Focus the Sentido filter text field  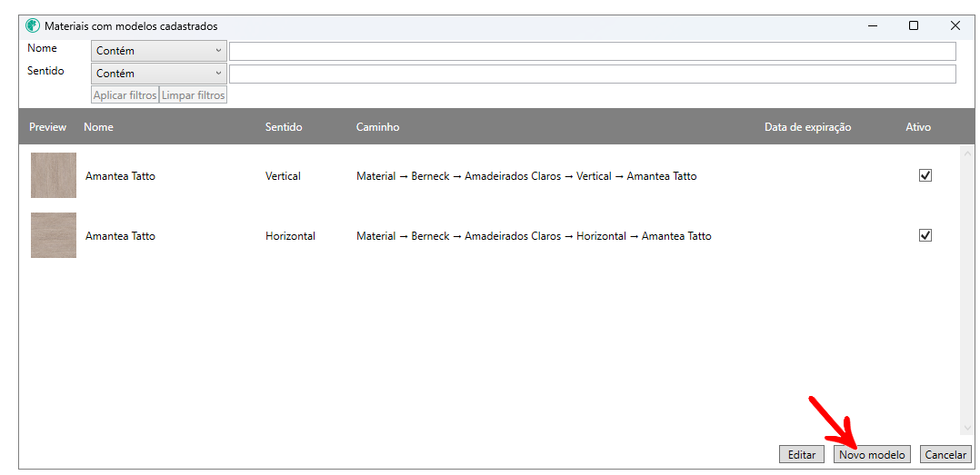593,74
